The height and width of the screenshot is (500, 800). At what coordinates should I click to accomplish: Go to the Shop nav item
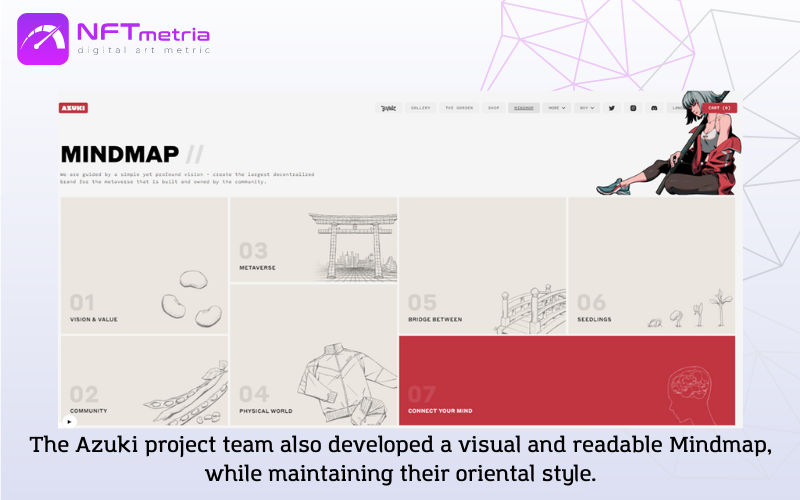493,108
